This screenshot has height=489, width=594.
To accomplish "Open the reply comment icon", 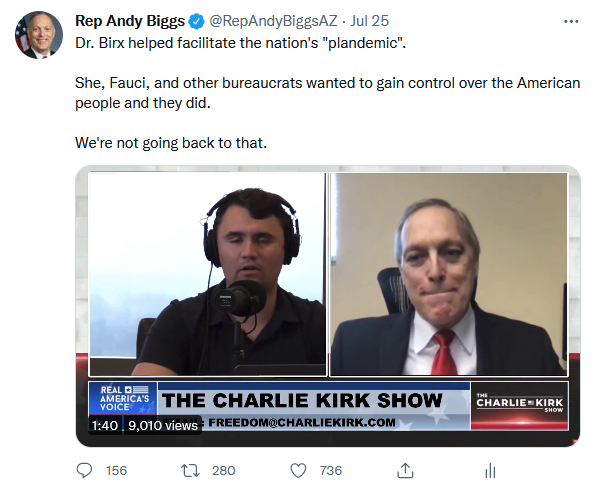I will tap(84, 470).
